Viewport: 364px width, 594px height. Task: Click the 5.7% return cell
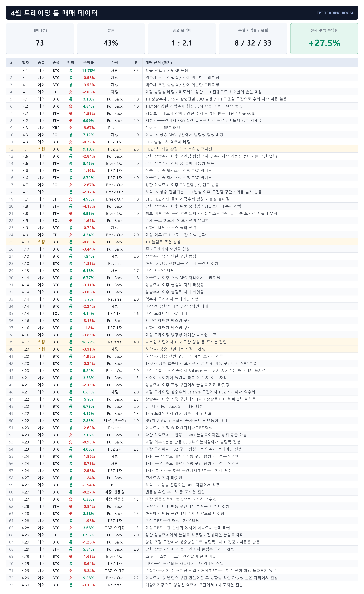coord(88,299)
